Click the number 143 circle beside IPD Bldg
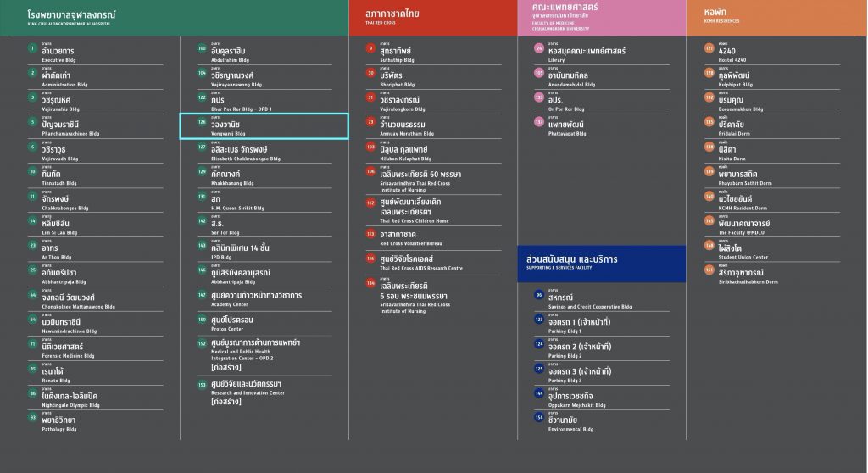The width and height of the screenshot is (868, 473). tap(202, 245)
